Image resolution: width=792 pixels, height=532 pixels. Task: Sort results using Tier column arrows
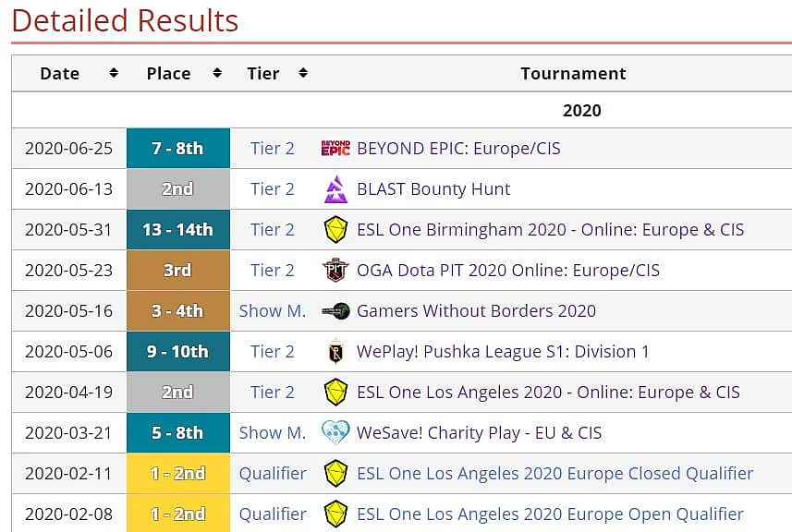pos(303,73)
